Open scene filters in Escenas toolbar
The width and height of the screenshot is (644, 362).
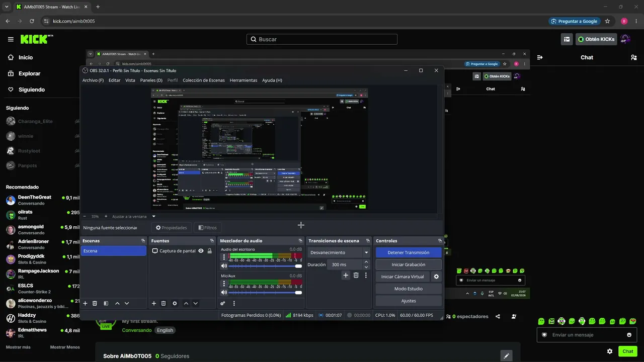point(106,303)
